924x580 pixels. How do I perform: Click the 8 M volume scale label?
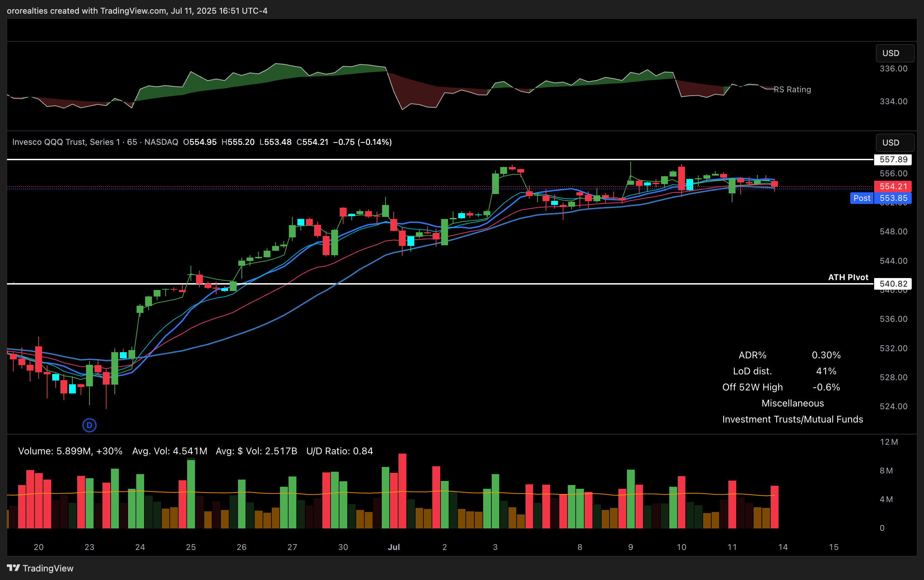pyautogui.click(x=886, y=471)
